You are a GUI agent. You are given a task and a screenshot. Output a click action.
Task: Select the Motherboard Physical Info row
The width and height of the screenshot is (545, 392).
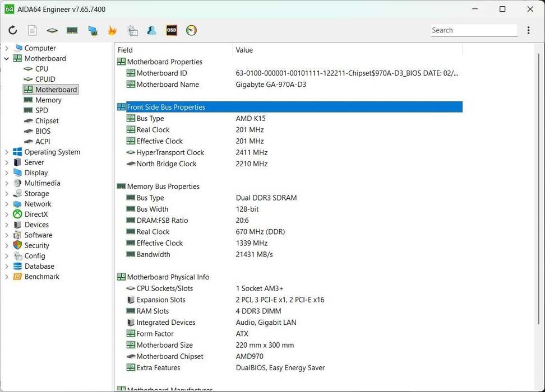tap(289, 277)
